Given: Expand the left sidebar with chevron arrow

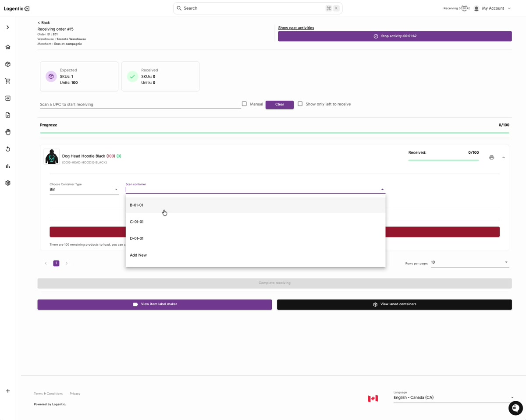Looking at the screenshot, I should click(7, 27).
